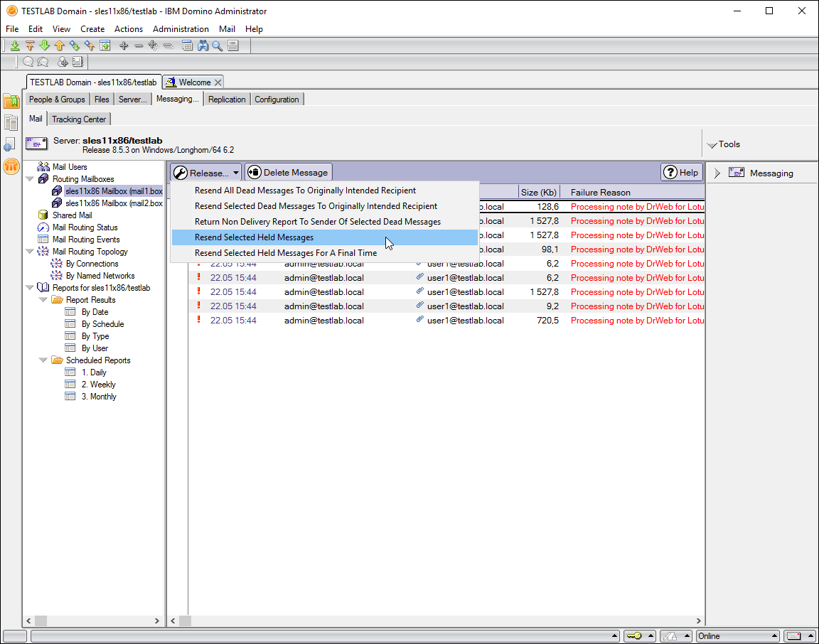Select sles11x86 Mailbox (mail2.box) in tree
Viewport: 819px width, 644px height.
(x=113, y=203)
